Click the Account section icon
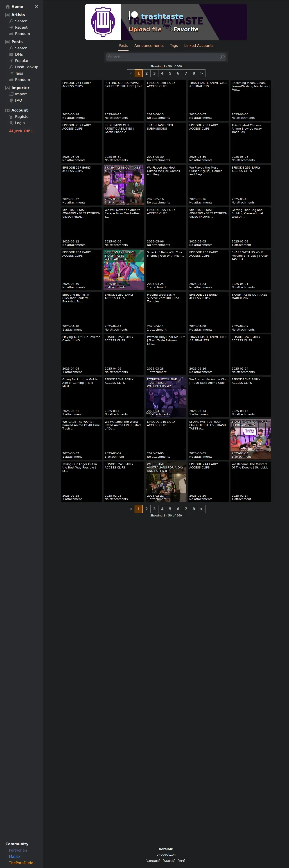The image size is (289, 868). point(7,110)
